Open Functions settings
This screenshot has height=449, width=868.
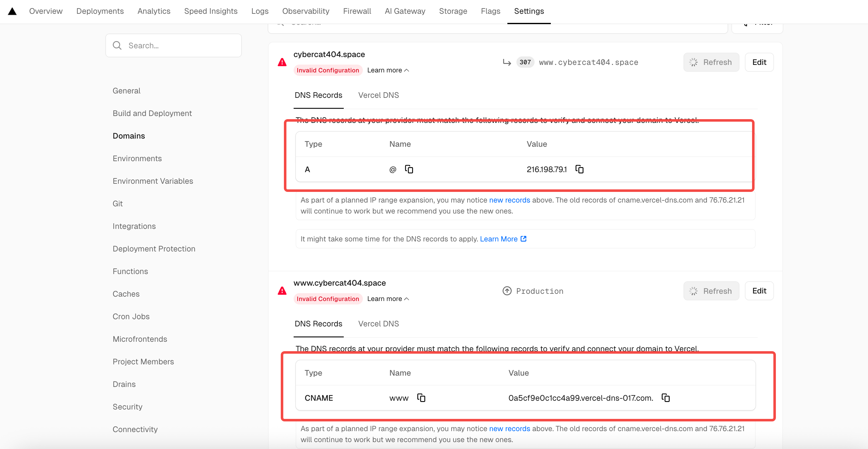pos(130,271)
